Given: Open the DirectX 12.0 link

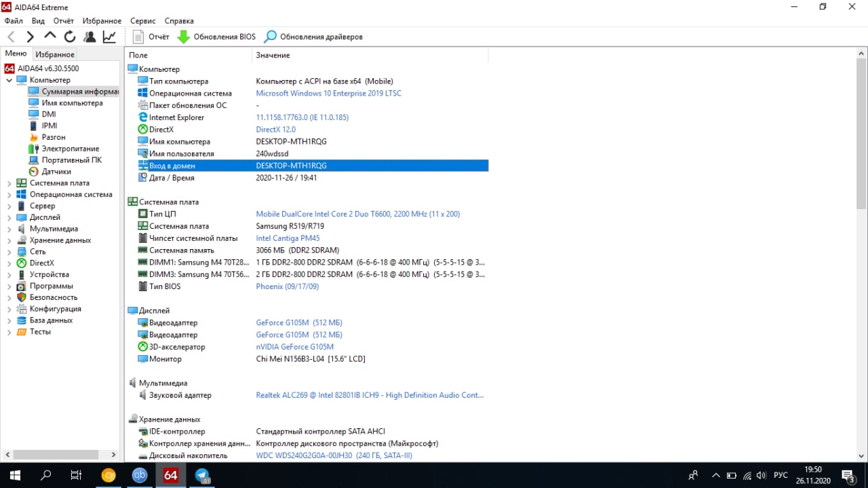Looking at the screenshot, I should pyautogui.click(x=275, y=130).
